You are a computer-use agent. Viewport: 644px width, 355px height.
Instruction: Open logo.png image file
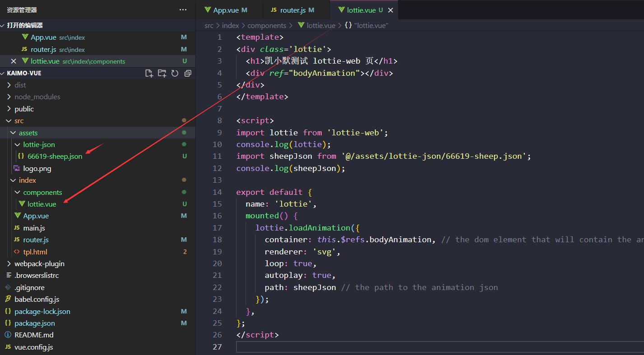[x=97, y=168]
